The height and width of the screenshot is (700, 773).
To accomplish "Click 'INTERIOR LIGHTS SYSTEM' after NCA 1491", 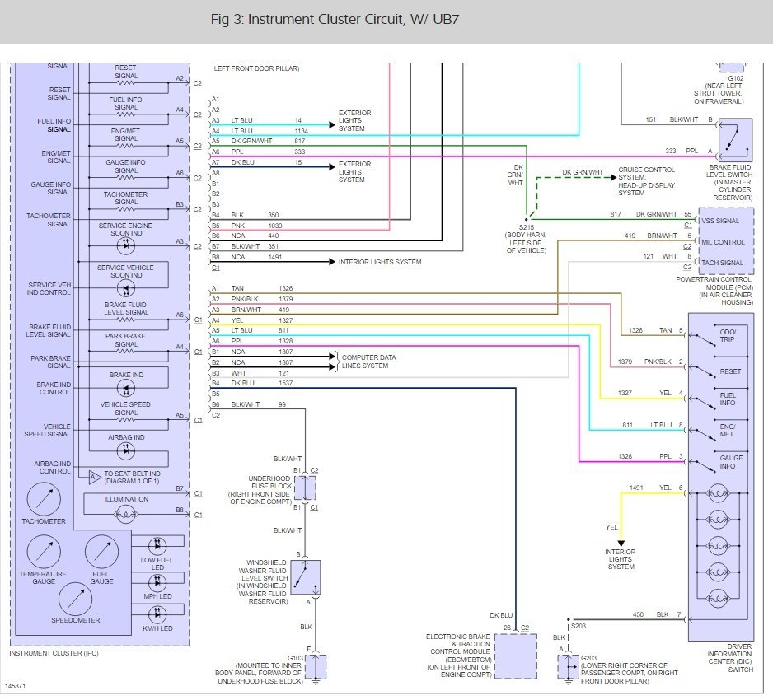I will (x=380, y=262).
